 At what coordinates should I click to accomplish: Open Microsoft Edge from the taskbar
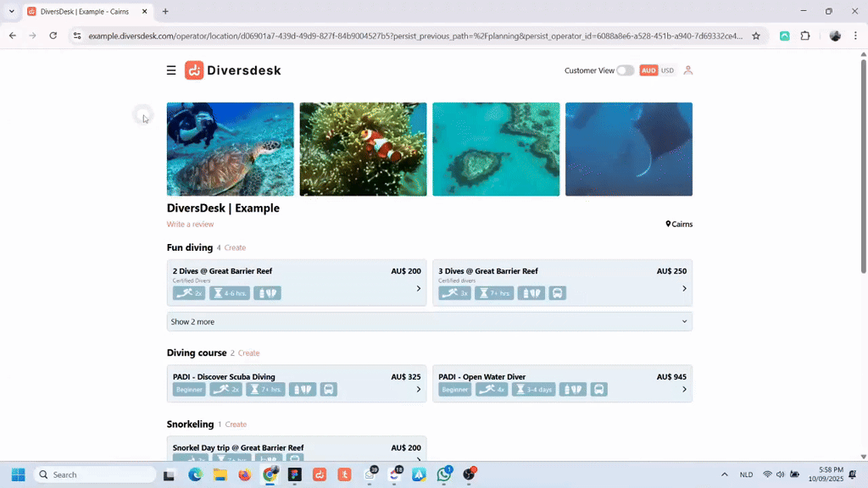195,474
